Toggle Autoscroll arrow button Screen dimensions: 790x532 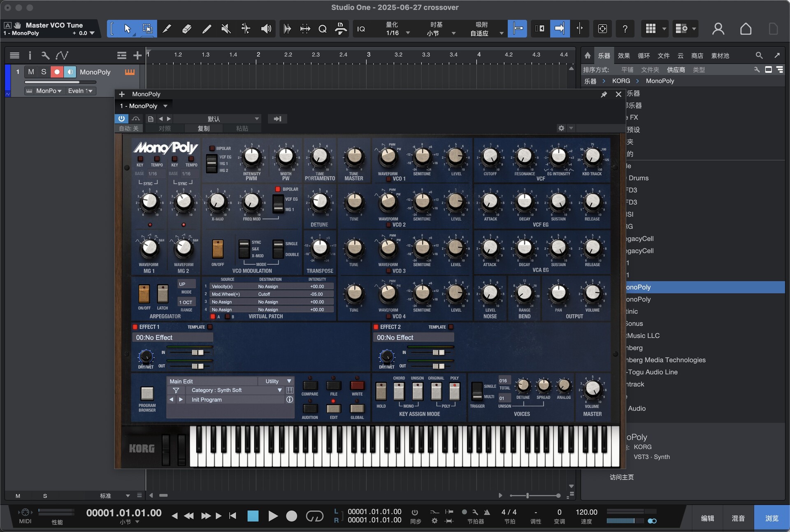[560, 28]
